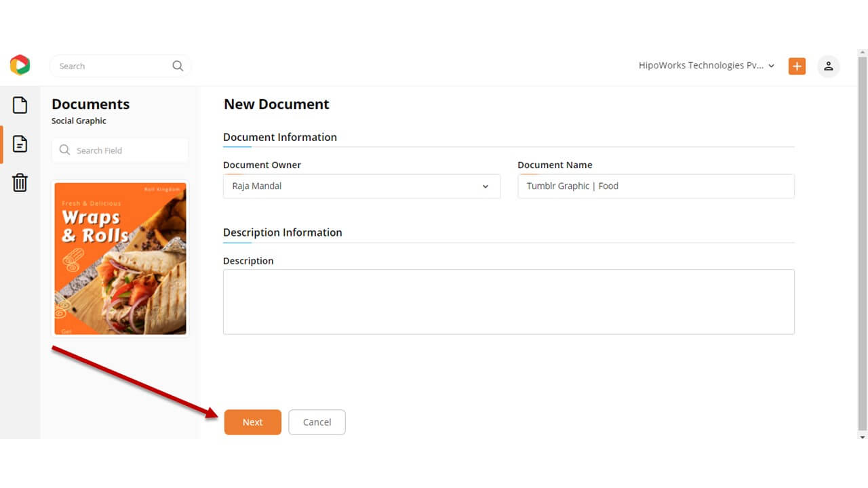868x488 pixels.
Task: Select the Wraps & Rolls template thumbnail
Action: 120,258
